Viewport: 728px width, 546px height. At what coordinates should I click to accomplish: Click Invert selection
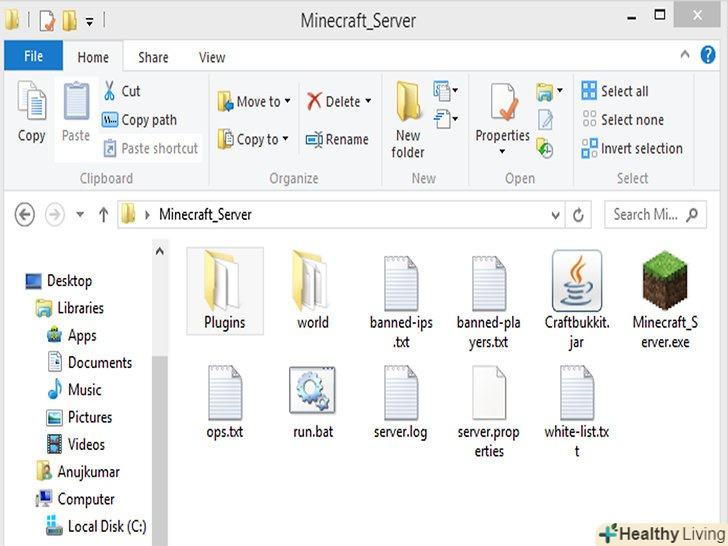632,149
